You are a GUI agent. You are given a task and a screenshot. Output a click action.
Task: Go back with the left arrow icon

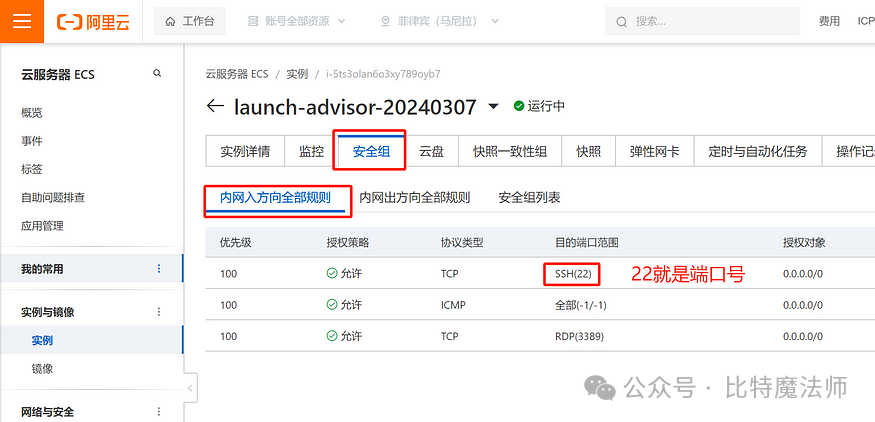[215, 106]
